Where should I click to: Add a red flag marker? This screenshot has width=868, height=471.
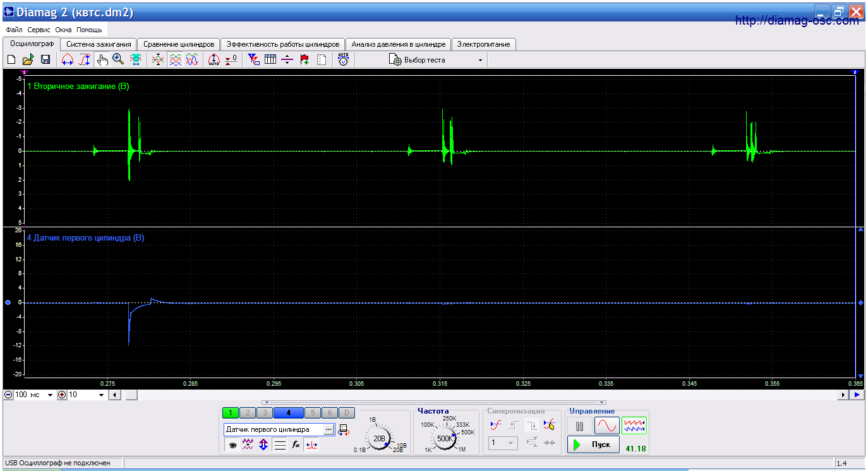tap(304, 60)
